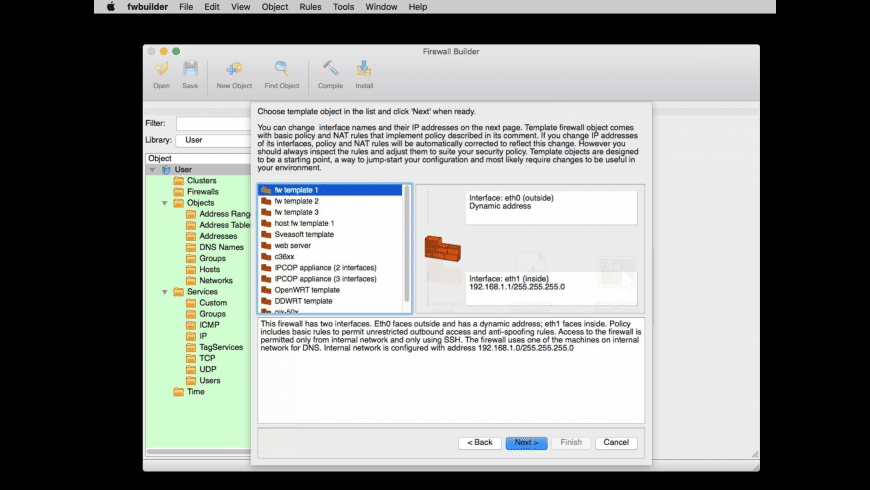
Task: Collapse the User library tree node
Action: (153, 170)
